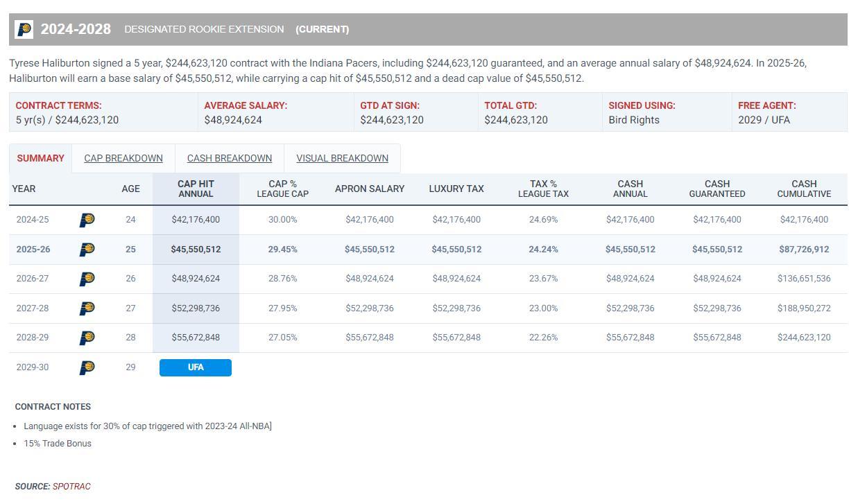The width and height of the screenshot is (858, 504).
Task: Click the Pacers logo in the 2029-30 row
Action: 87,367
